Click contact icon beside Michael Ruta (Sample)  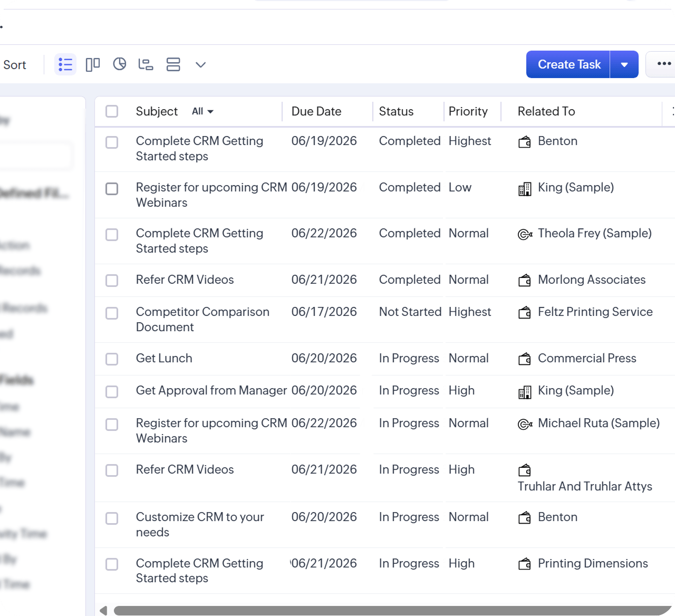coord(525,424)
